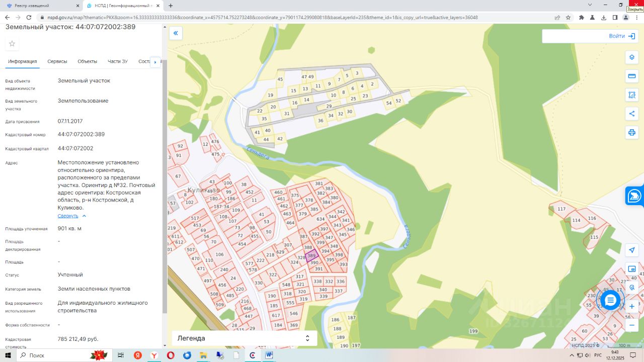Add land parcel to favorites star
This screenshot has width=644, height=362.
click(x=12, y=44)
